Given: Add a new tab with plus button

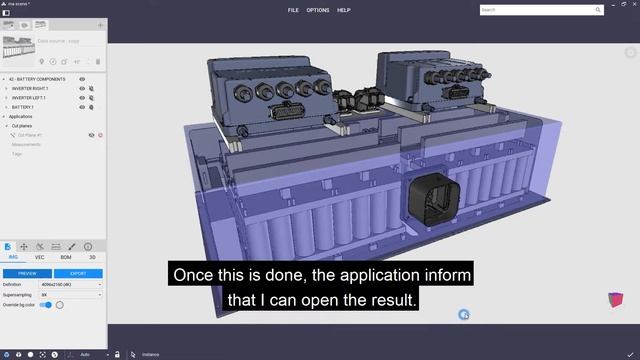Looking at the screenshot, I should pos(100,25).
